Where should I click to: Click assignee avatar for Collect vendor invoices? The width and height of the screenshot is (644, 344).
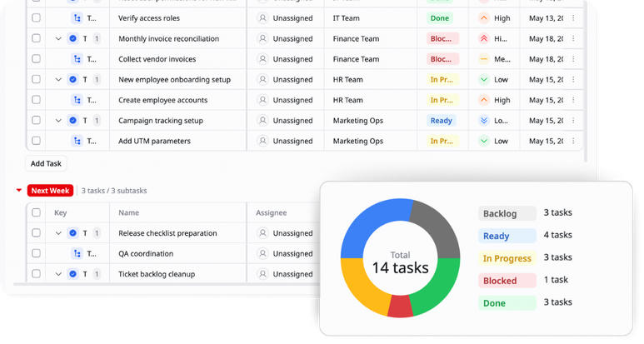[x=262, y=59]
